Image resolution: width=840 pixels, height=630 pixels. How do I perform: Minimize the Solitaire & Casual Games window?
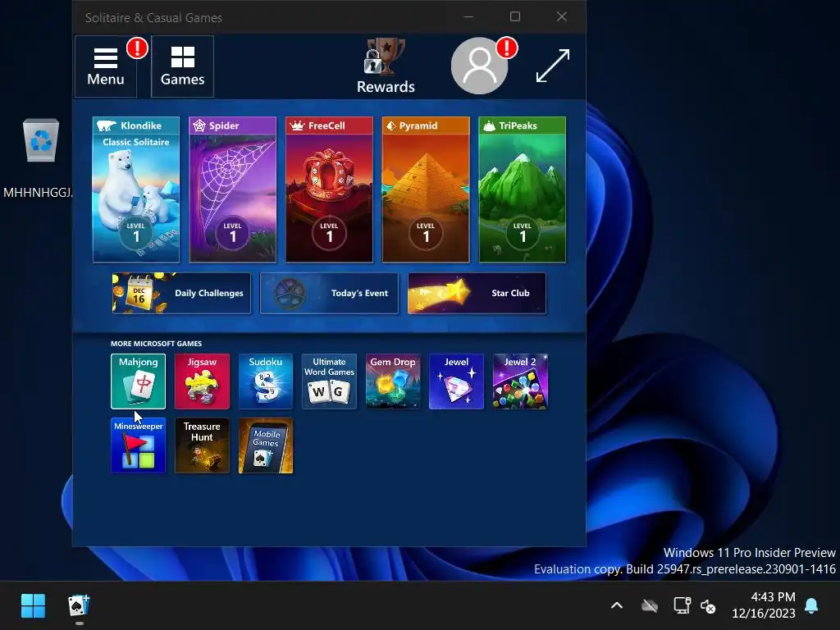[468, 16]
